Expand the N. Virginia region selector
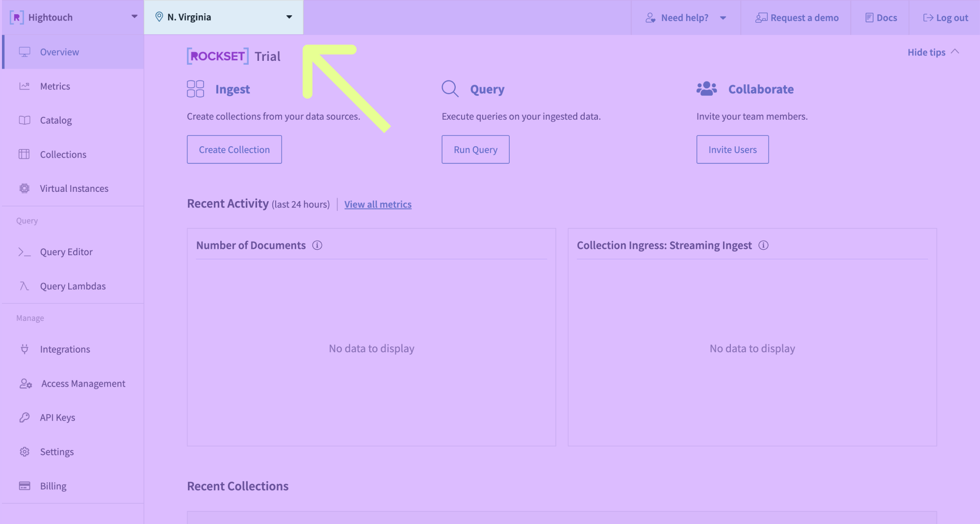 click(224, 17)
